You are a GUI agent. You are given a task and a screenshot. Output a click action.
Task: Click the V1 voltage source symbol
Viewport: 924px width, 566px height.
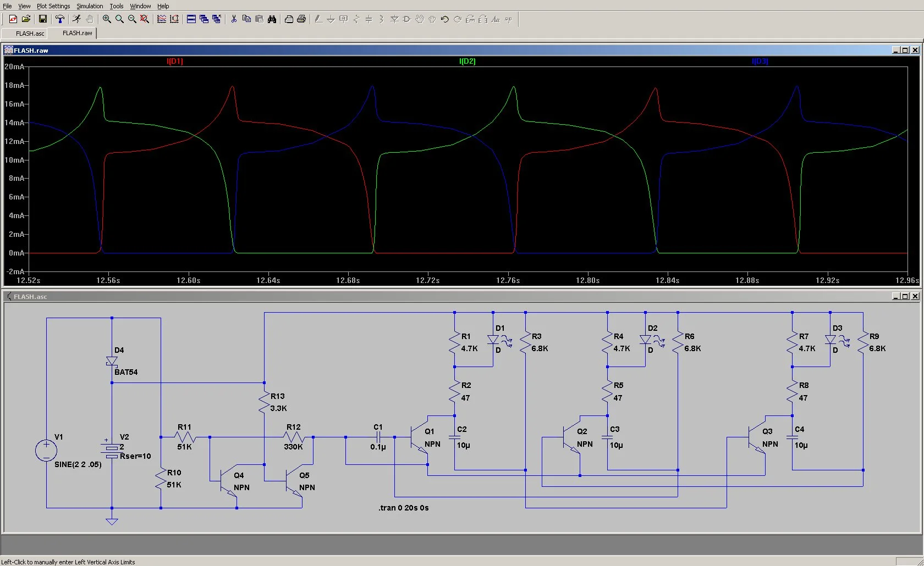[x=46, y=451]
